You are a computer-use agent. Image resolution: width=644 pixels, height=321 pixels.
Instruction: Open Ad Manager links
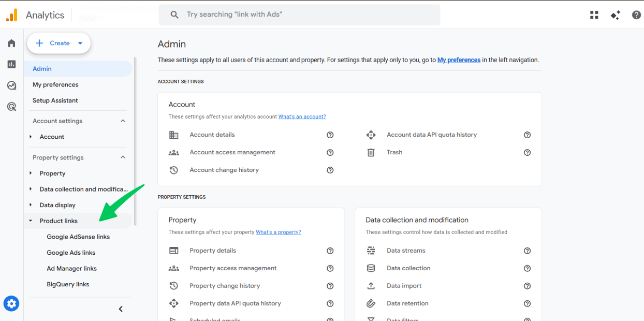point(72,269)
